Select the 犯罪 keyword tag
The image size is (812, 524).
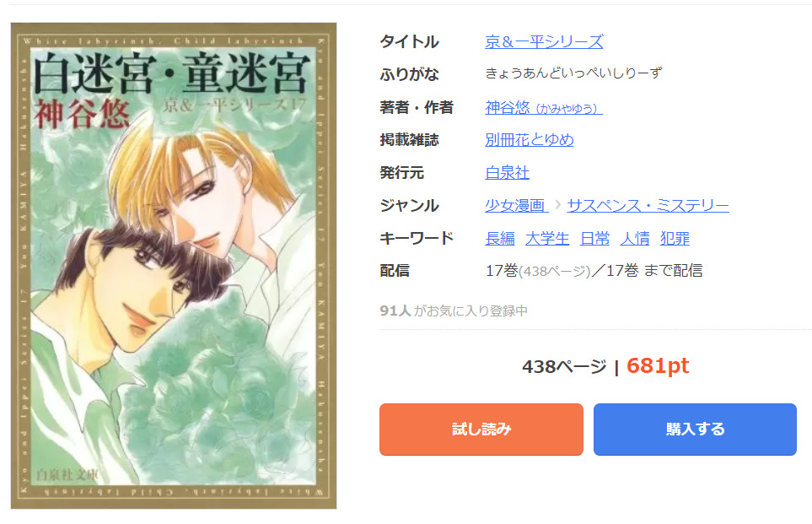pos(675,238)
